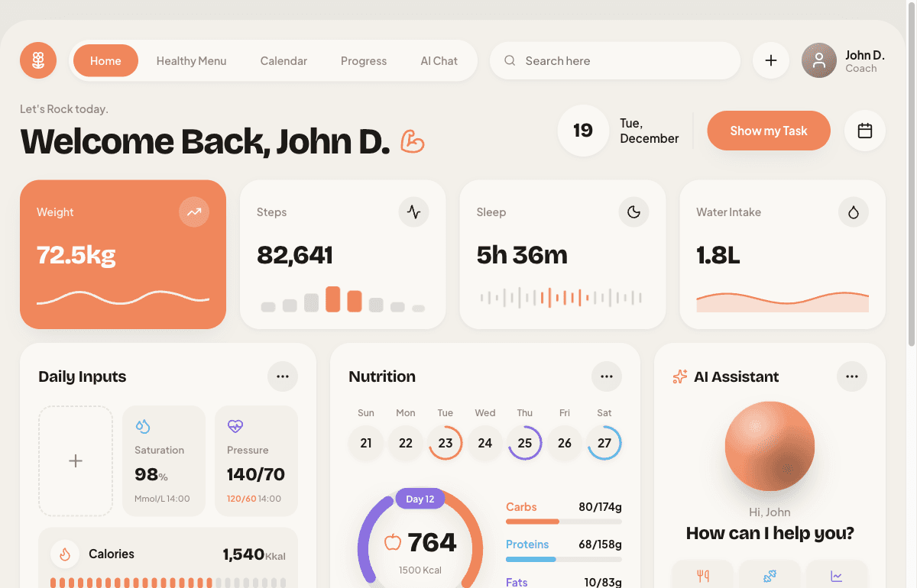Click the Weight trend arrow icon

coord(194,212)
